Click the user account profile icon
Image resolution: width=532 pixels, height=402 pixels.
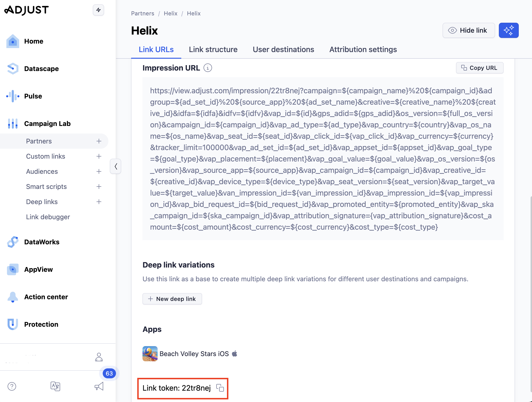pyautogui.click(x=99, y=357)
